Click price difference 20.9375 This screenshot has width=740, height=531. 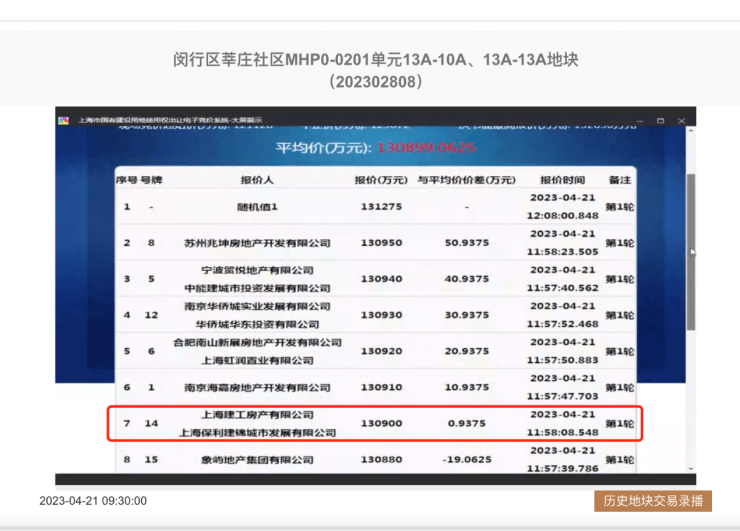[467, 351]
